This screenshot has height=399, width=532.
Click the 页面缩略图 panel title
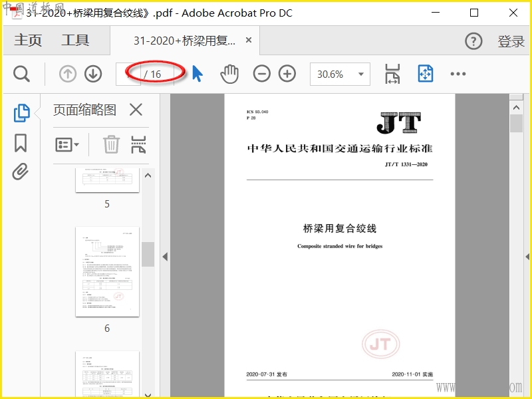pos(84,110)
